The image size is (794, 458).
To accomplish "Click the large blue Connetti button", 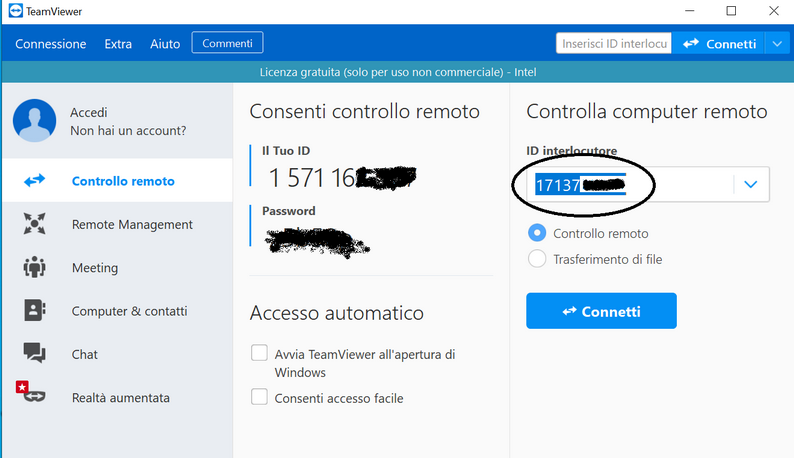I will coord(601,311).
